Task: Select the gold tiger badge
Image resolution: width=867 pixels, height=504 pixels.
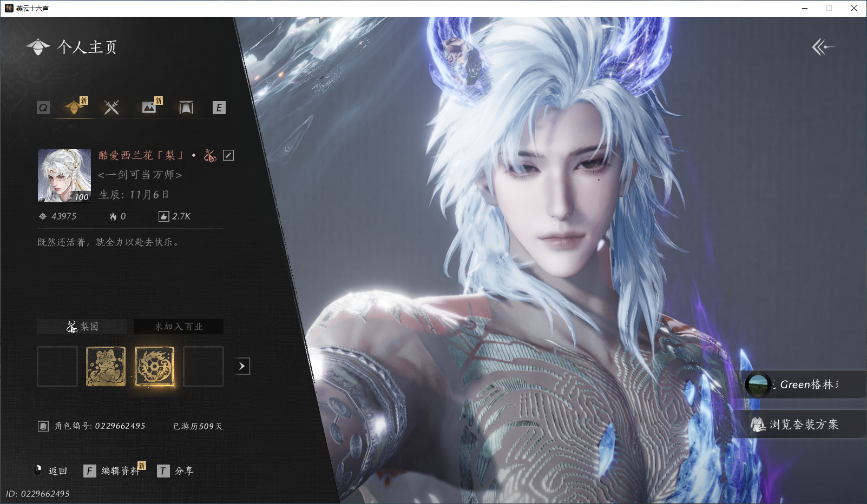Action: point(106,367)
